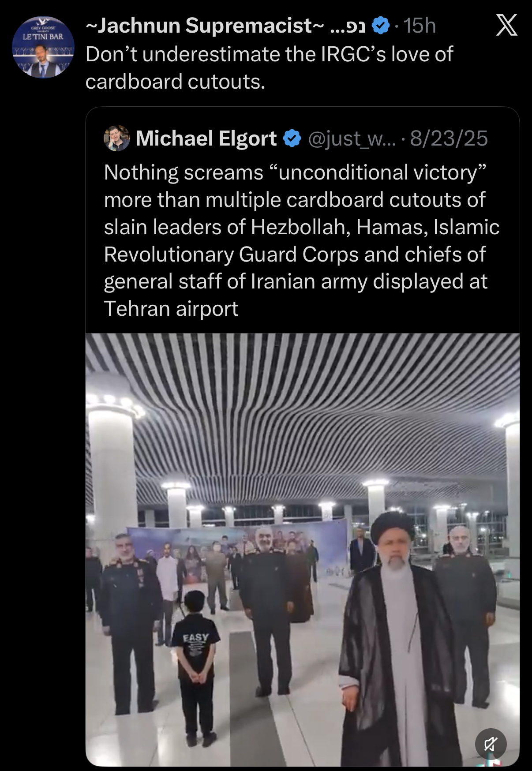Click verified badge beside Jachnun Supremacist name
The height and width of the screenshot is (771, 532).
point(381,26)
